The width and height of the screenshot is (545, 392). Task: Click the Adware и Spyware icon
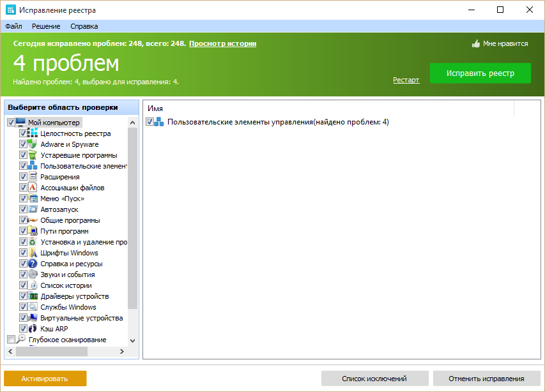[x=33, y=144]
